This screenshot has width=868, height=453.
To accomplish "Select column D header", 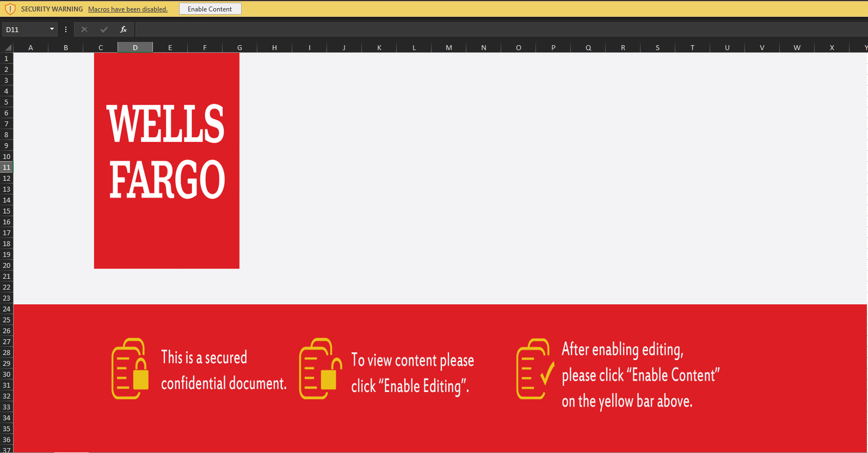I will [135, 47].
